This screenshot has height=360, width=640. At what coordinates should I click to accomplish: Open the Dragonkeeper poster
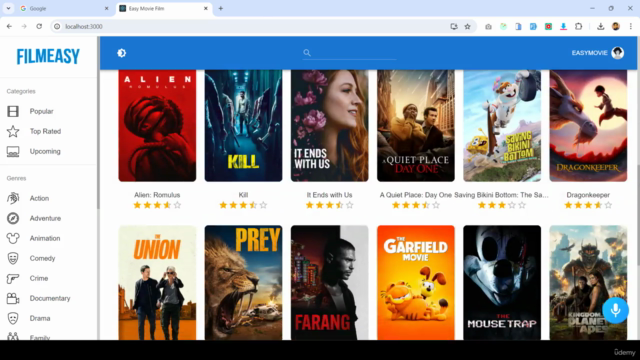pos(588,125)
